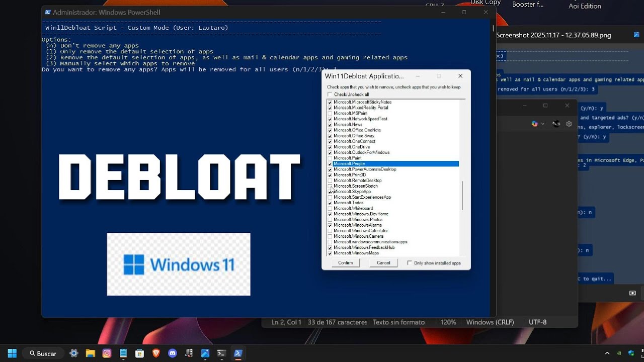Check Microsoft.StartExperiencesApp checkbox
This screenshot has width=644, height=362.
point(330,197)
